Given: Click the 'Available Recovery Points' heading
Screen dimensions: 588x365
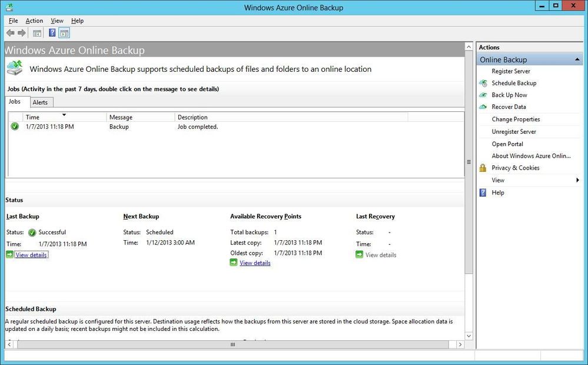Looking at the screenshot, I should (265, 217).
